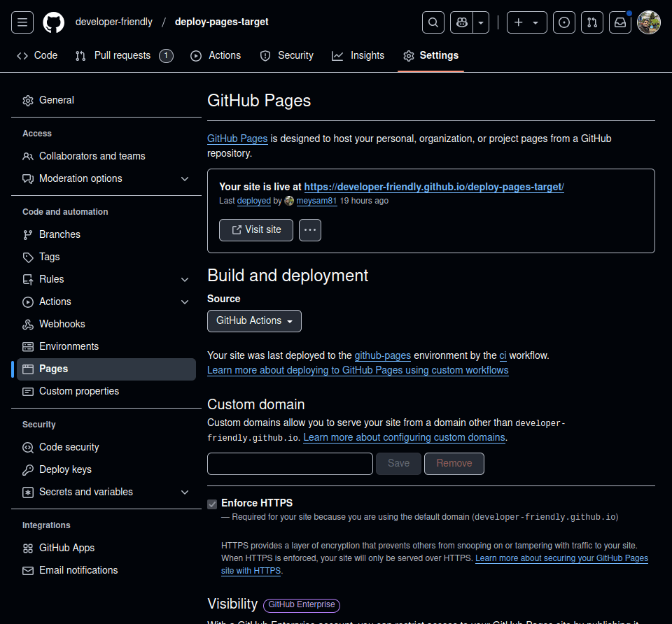Image resolution: width=672 pixels, height=624 pixels.
Task: Open pull requests icon in header
Action: [592, 22]
